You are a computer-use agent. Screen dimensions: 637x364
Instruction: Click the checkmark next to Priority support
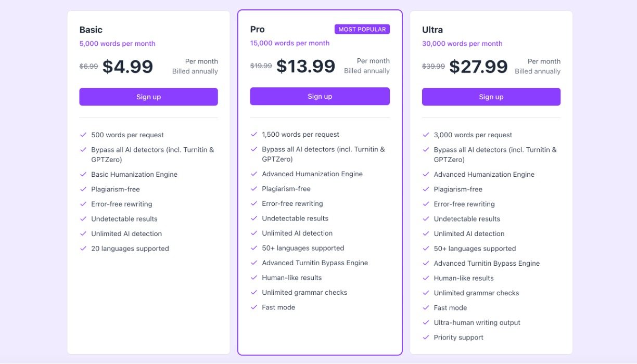[x=426, y=337]
